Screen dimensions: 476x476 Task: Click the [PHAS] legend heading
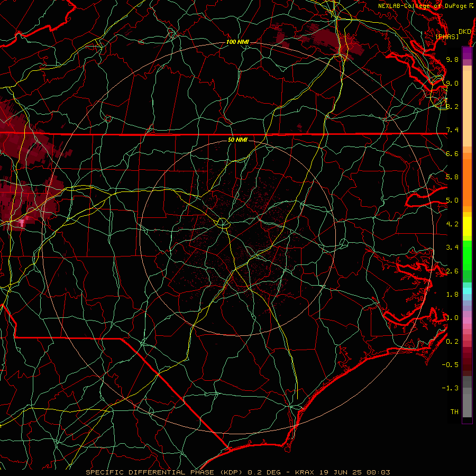coord(447,37)
